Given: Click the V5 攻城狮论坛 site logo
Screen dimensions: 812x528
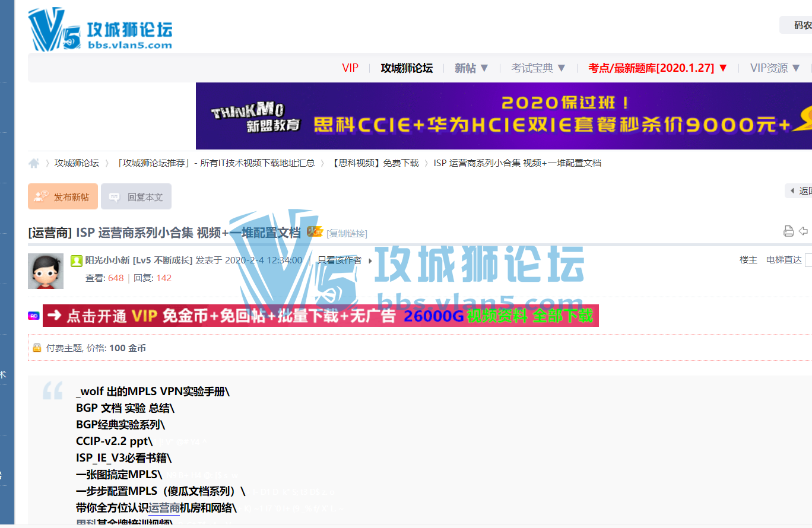Looking at the screenshot, I should 100,30.
